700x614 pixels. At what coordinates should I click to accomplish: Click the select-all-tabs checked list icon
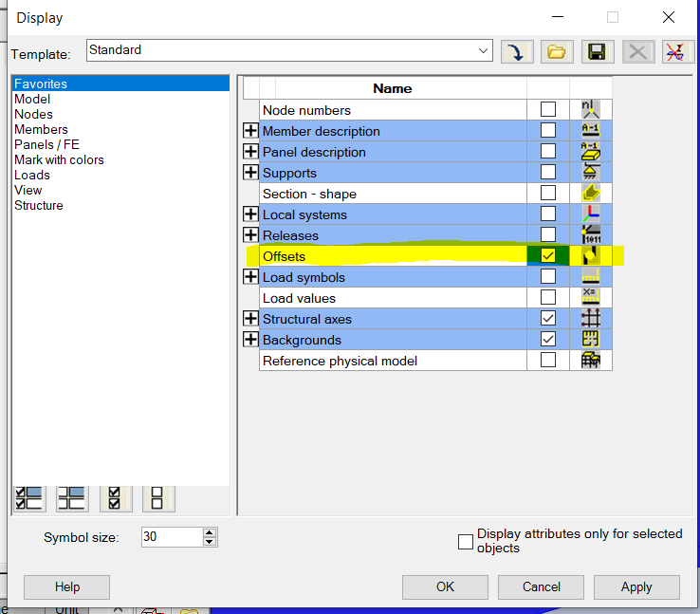[29, 498]
